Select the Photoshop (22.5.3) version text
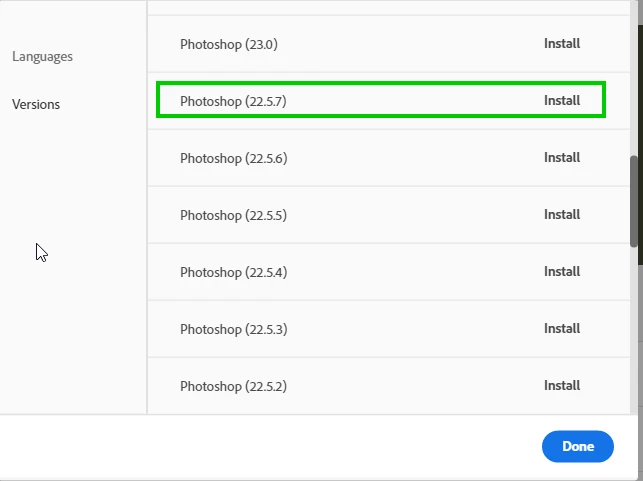 tap(233, 329)
